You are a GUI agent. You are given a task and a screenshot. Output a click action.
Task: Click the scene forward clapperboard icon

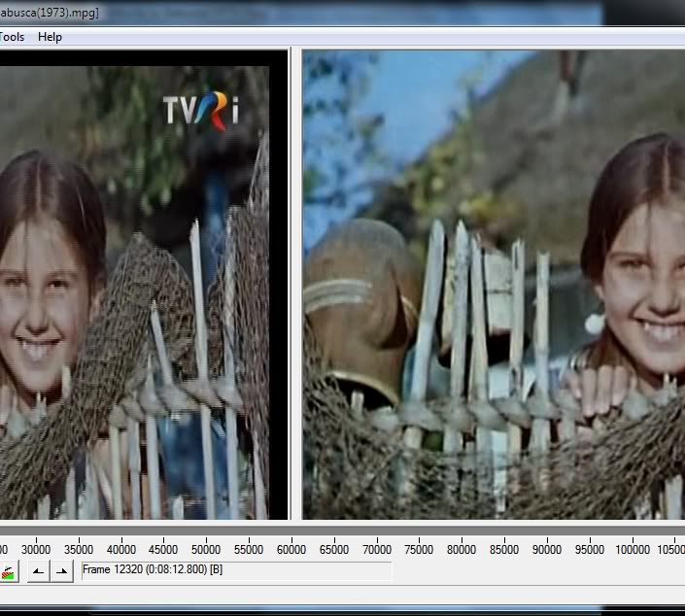pos(8,571)
